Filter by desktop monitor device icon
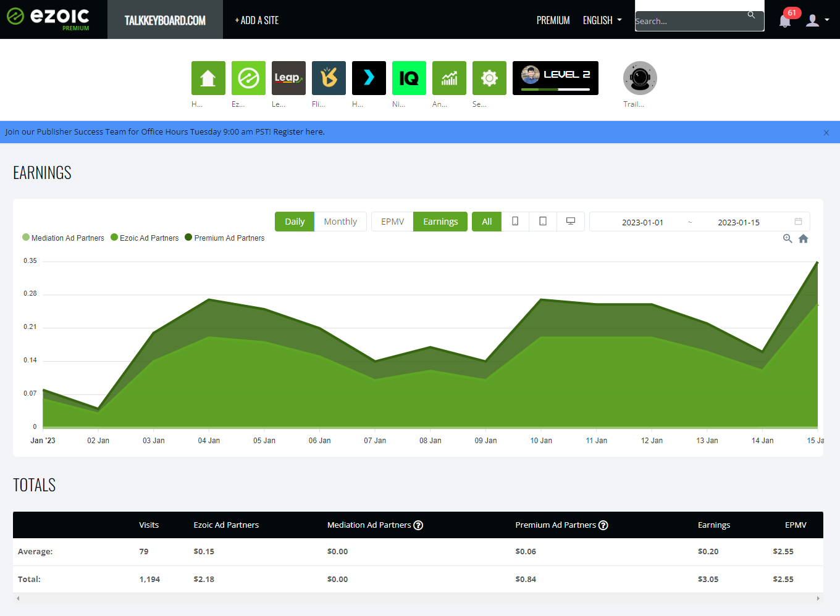Viewport: 840px width, 616px height. (571, 222)
